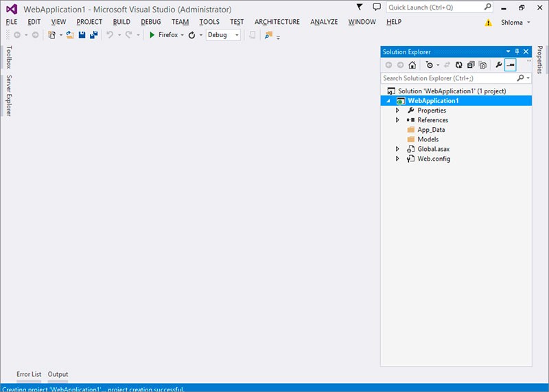Viewport: 549px width, 392px height.
Task: Click the Solution Explorer Refresh icon
Action: 458,65
